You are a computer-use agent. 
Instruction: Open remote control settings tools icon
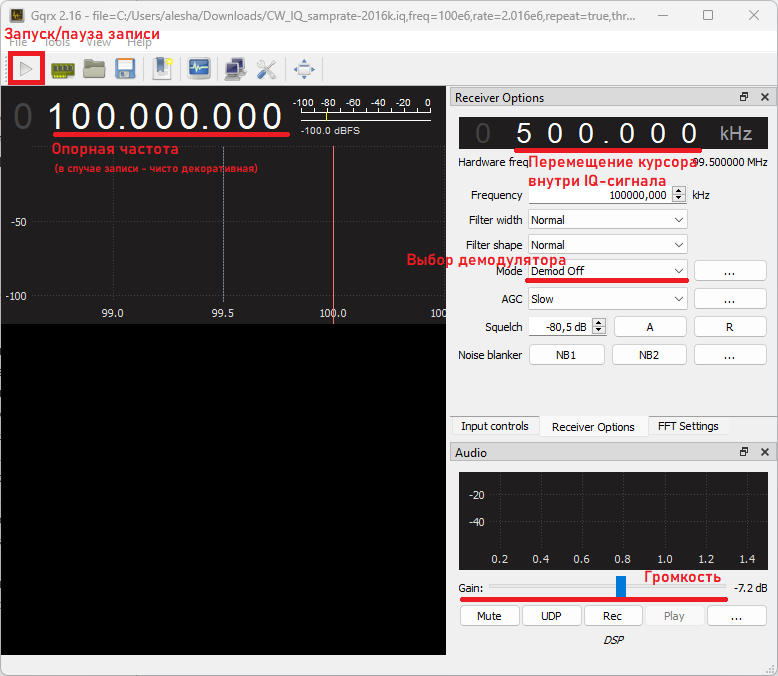266,69
